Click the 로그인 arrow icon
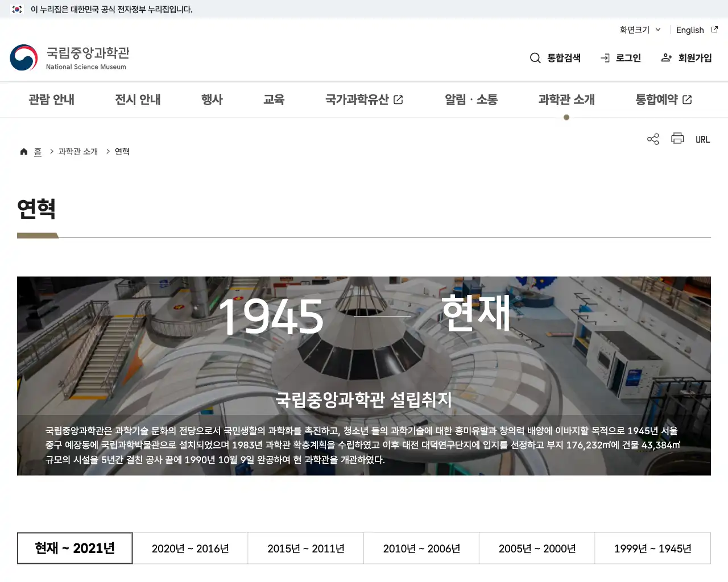Screen dimensions: 728x582 (x=605, y=57)
